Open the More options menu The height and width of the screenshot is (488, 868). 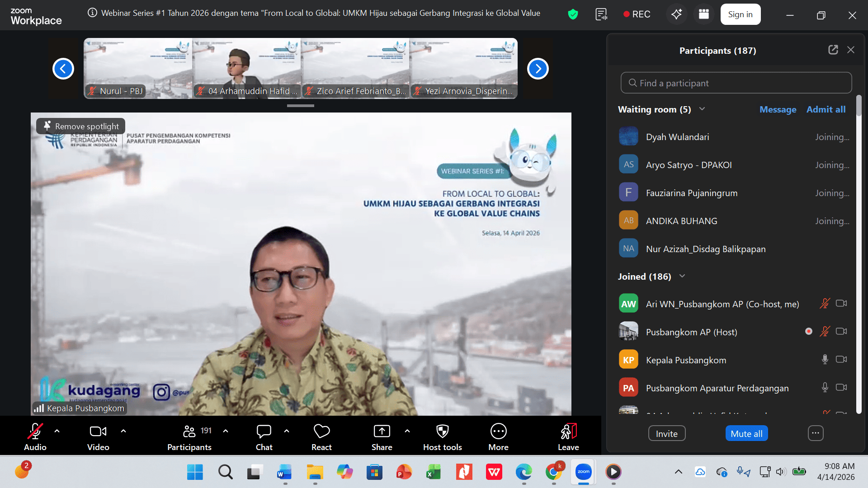tap(498, 432)
